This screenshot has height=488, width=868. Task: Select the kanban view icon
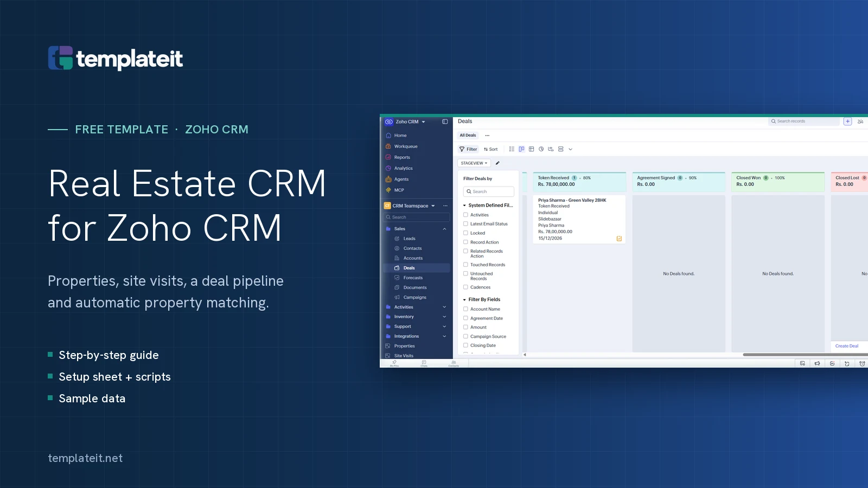[521, 149]
